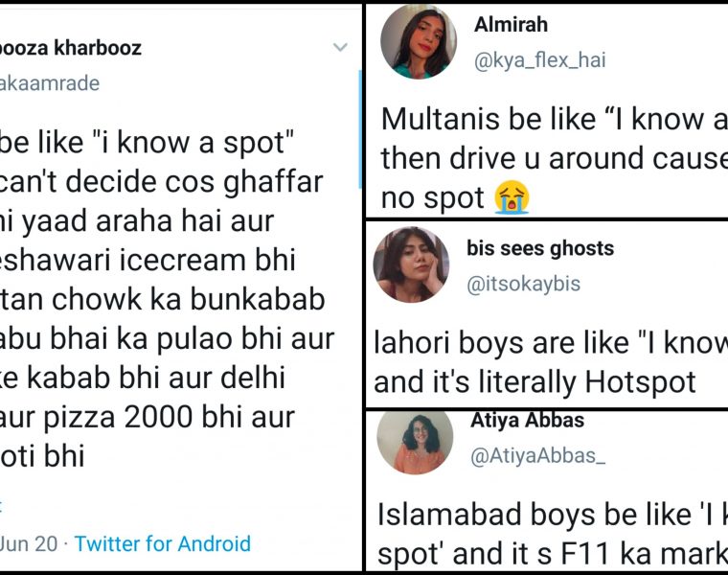Click the 'Jun 20' tweet date
This screenshot has height=575, width=728.
[29, 543]
